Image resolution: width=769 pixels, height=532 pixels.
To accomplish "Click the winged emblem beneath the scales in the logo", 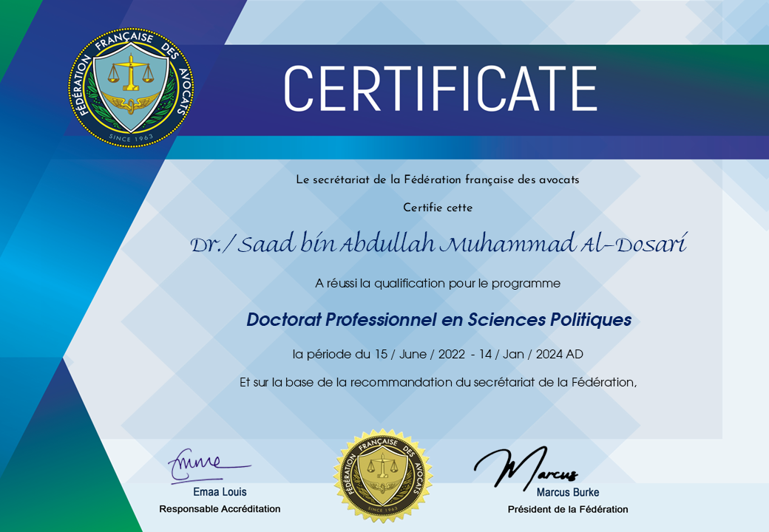I will (129, 102).
